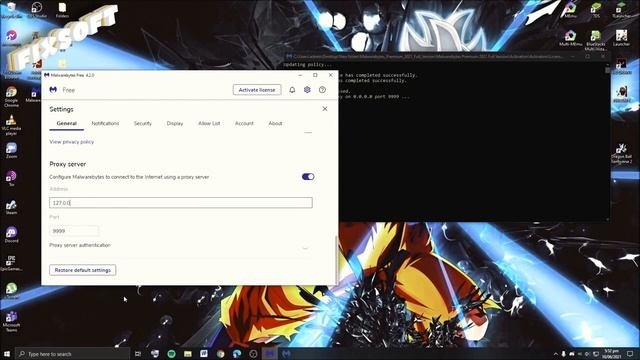Open the Launcher desktop icon
The width and height of the screenshot is (640, 360).
tap(622, 38)
